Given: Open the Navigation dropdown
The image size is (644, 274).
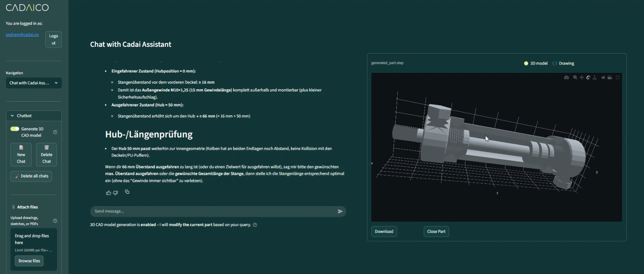Looking at the screenshot, I should coord(34,83).
